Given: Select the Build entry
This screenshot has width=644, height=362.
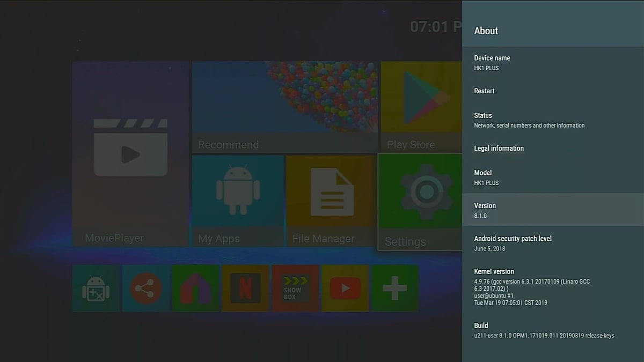Looking at the screenshot, I should point(553,330).
